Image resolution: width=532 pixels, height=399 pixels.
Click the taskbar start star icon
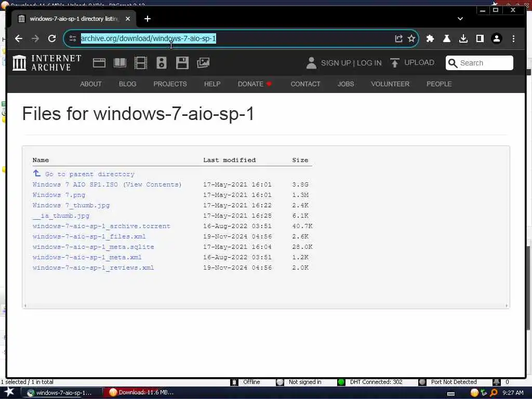pyautogui.click(x=9, y=392)
